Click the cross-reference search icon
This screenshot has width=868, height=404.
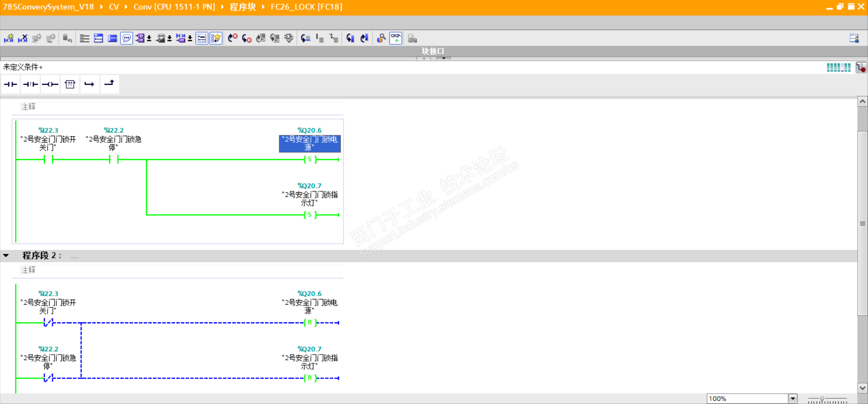click(381, 38)
